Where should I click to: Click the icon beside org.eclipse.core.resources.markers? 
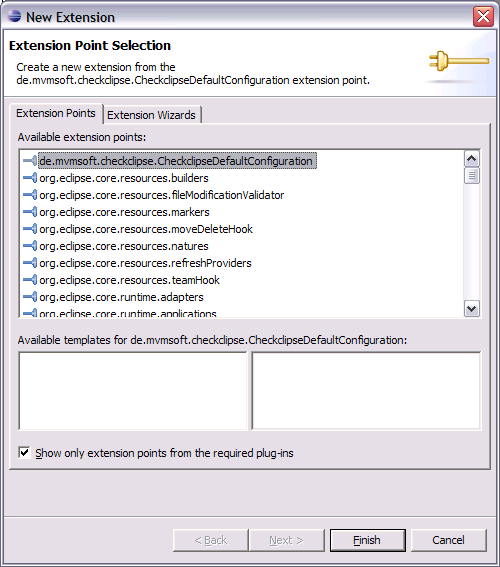(30, 212)
